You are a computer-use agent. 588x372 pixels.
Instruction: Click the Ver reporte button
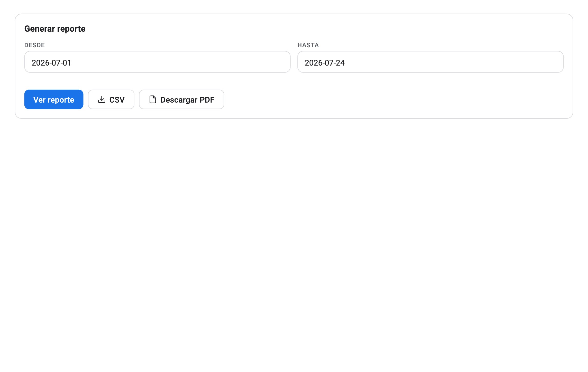click(x=54, y=99)
